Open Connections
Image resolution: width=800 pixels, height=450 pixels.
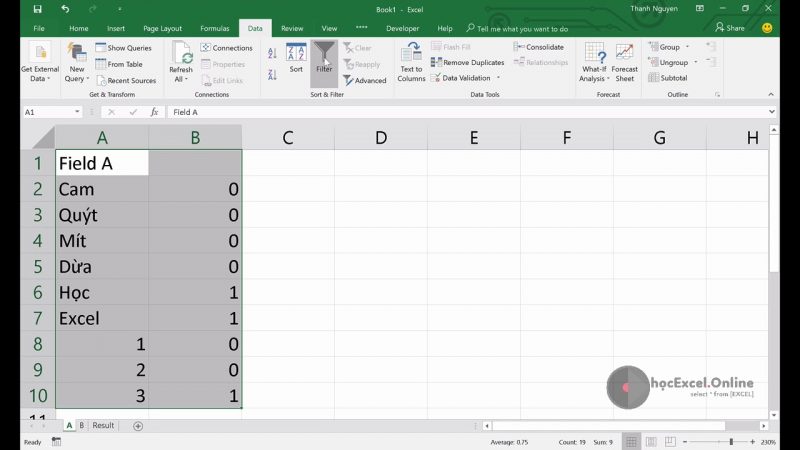click(227, 47)
